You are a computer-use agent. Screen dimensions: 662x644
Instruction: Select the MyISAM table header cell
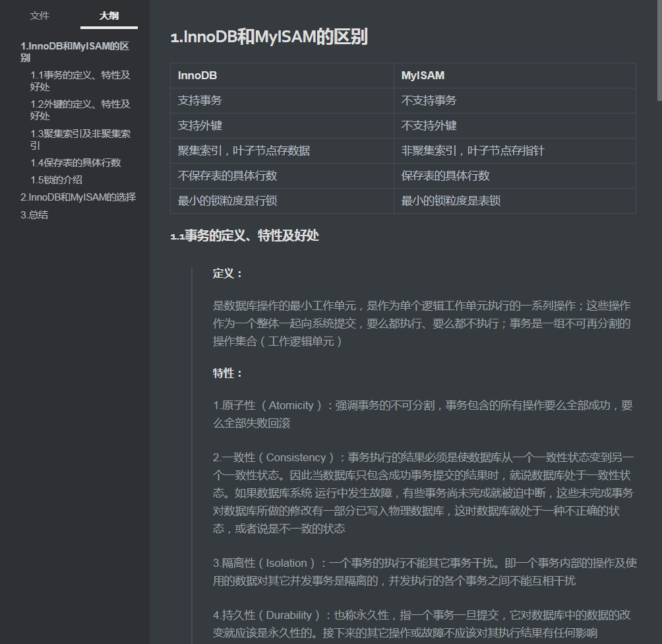coord(515,76)
